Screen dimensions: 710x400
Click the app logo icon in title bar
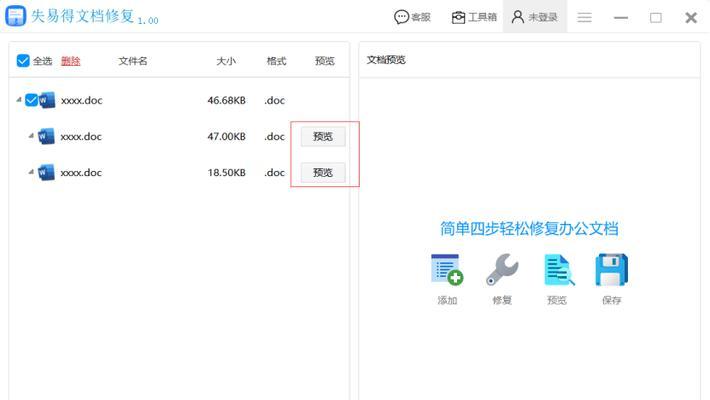point(15,16)
